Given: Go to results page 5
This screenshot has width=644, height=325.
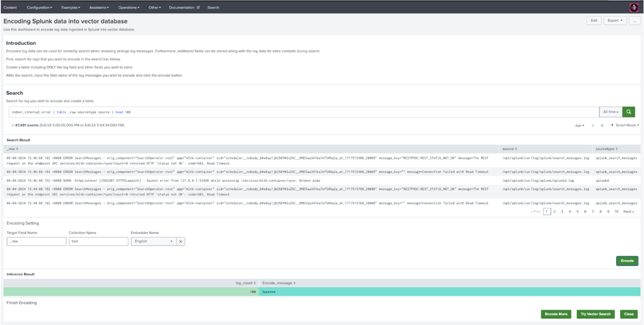Looking at the screenshot, I should [x=578, y=212].
